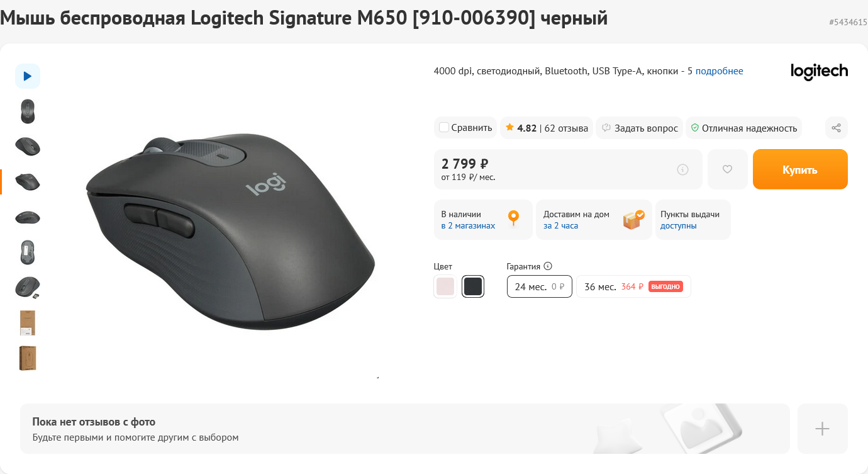This screenshot has width=868, height=474.
Task: Click the Купить button
Action: (800, 169)
